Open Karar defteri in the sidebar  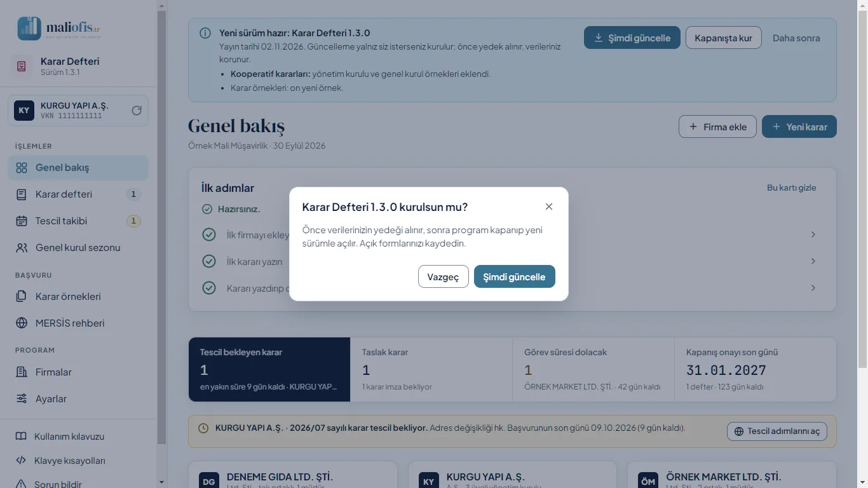point(78,194)
